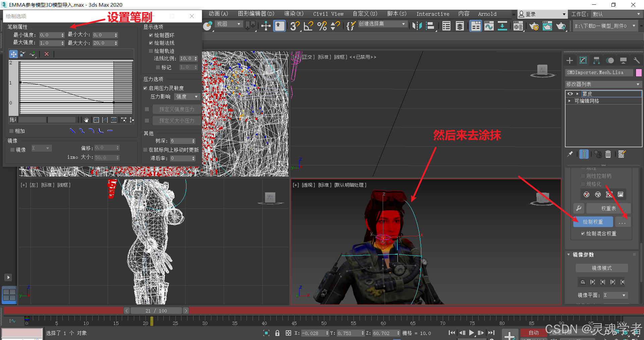Toggle the 绘制圆环 checkbox
This screenshot has height=340, width=644.
(x=151, y=35)
